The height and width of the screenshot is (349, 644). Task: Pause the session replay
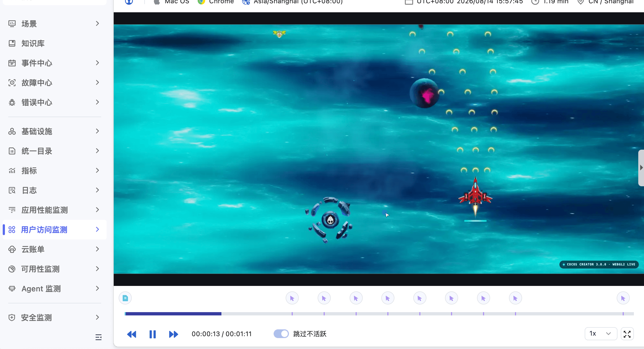pos(153,334)
